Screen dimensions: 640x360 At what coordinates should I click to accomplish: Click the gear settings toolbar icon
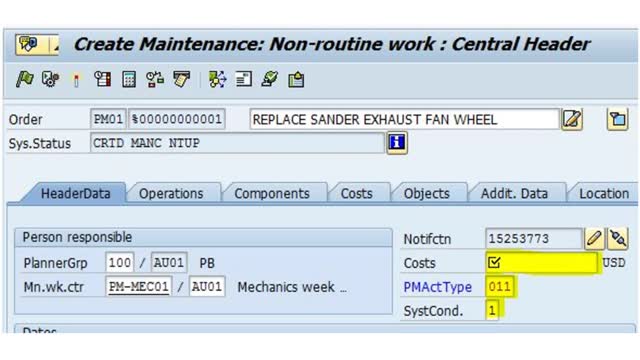[50, 79]
